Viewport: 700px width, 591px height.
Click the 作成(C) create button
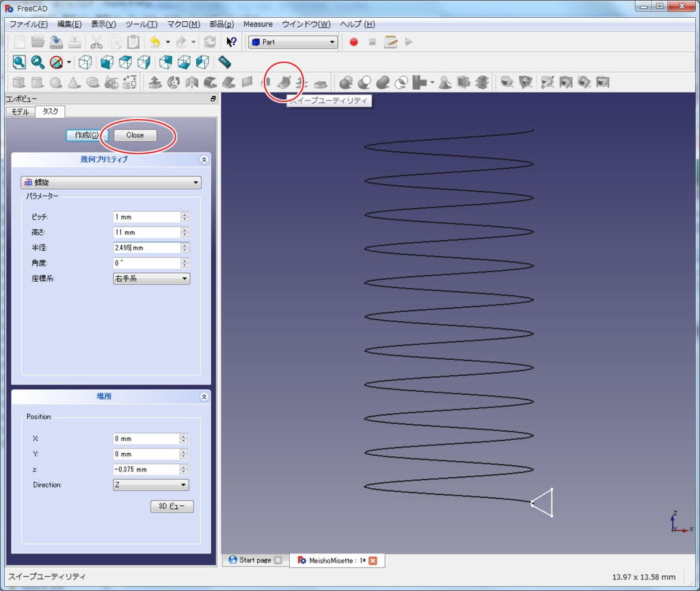[86, 135]
